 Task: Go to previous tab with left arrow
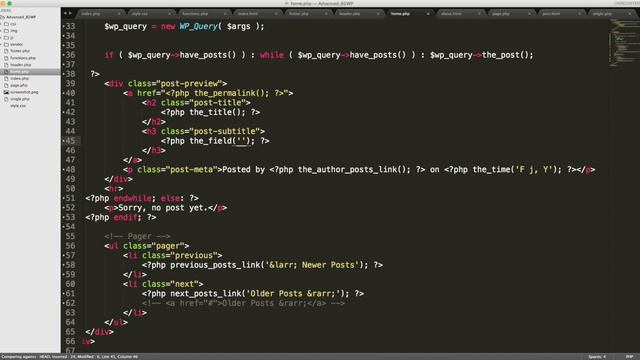pyautogui.click(x=65, y=13)
